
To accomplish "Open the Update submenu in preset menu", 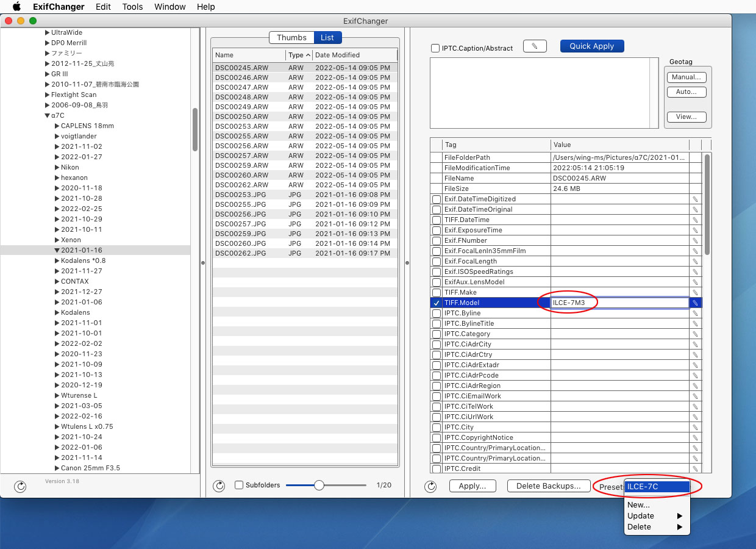I will [657, 515].
